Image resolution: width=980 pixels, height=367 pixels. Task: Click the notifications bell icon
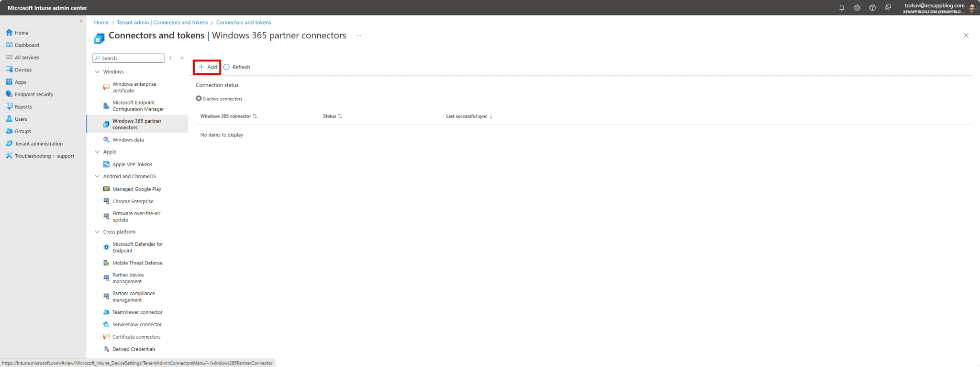point(842,8)
